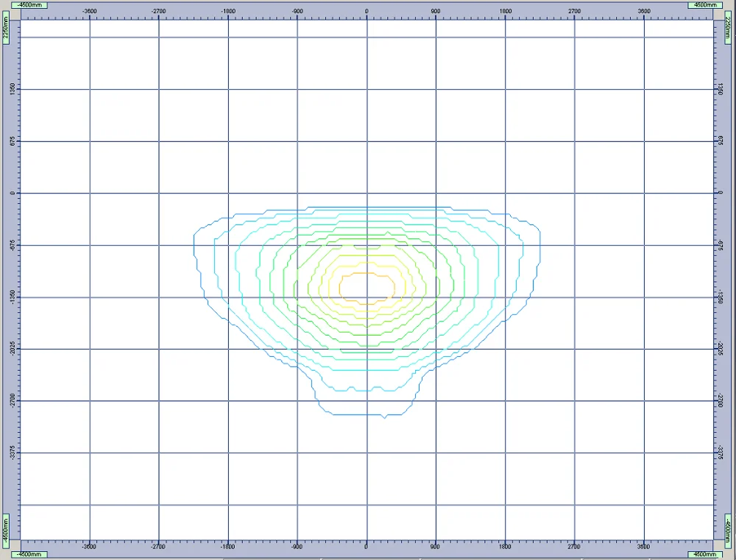The width and height of the screenshot is (736, 560).
Task: Click the -3600 mark on the top ruler
Action: 90,12
